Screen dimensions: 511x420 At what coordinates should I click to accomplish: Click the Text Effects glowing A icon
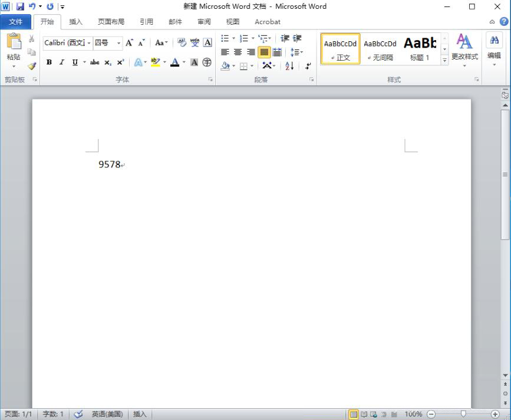point(138,62)
